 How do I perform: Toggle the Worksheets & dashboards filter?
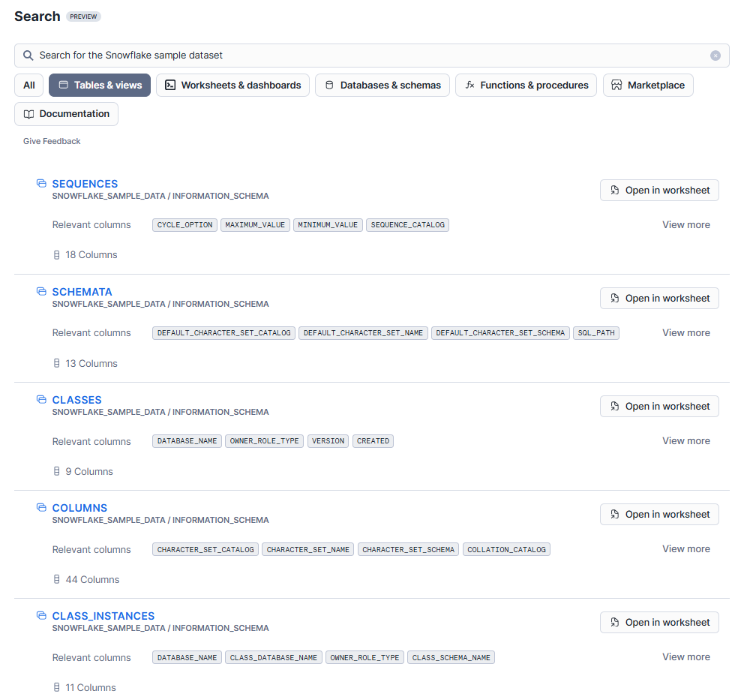[x=232, y=85]
